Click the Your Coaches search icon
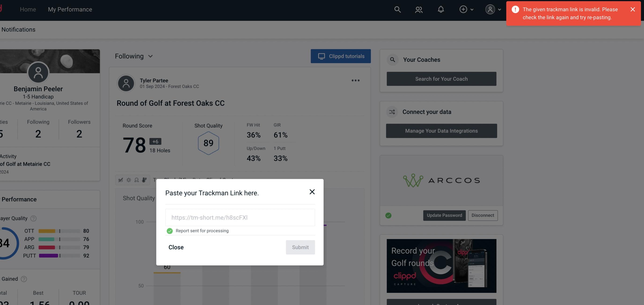Image resolution: width=644 pixels, height=305 pixels. pyautogui.click(x=392, y=60)
